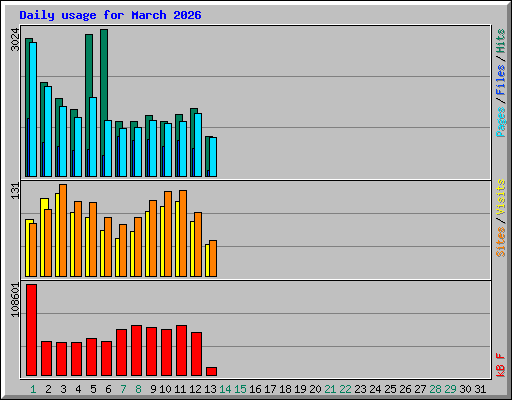Click the day 20 label on the x-axis

(x=315, y=389)
